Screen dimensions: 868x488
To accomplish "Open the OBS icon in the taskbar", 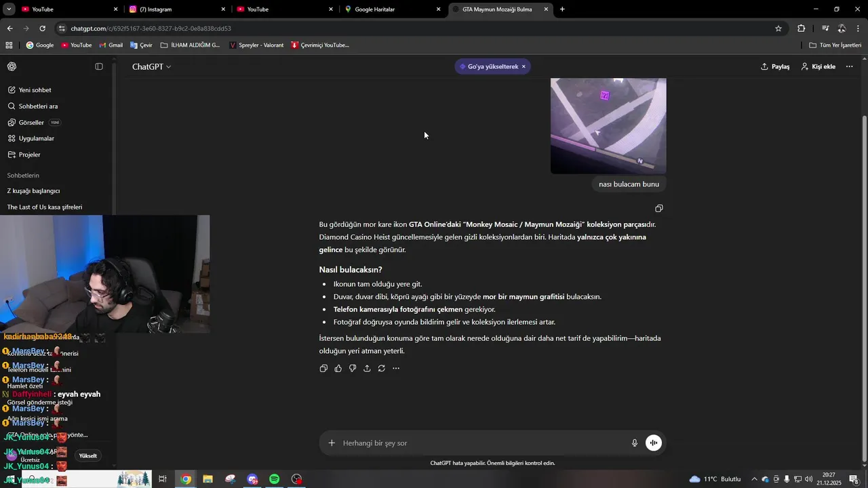I will coord(296,479).
